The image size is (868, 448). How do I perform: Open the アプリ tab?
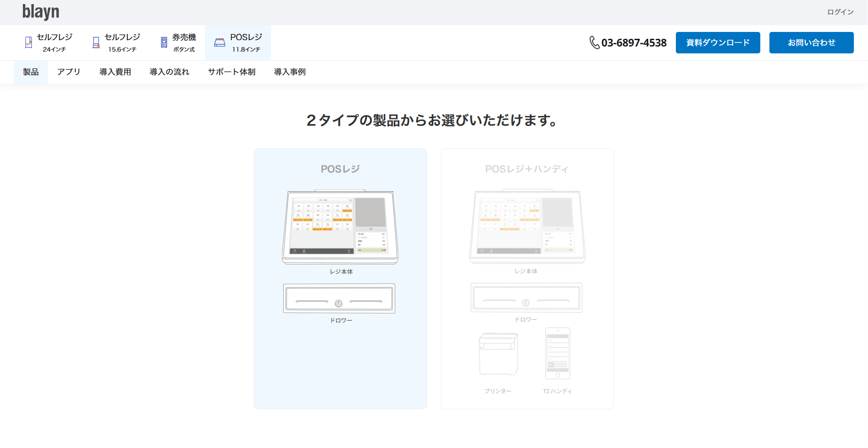pos(68,72)
